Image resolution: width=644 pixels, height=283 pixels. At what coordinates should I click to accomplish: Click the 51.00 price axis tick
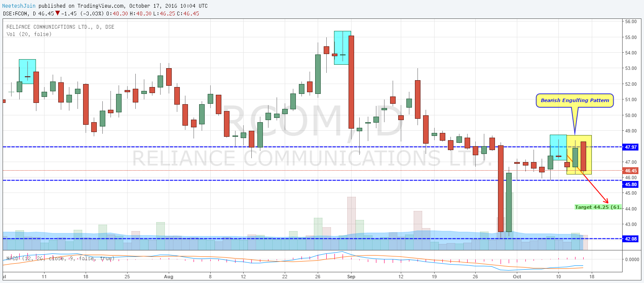tap(631, 99)
